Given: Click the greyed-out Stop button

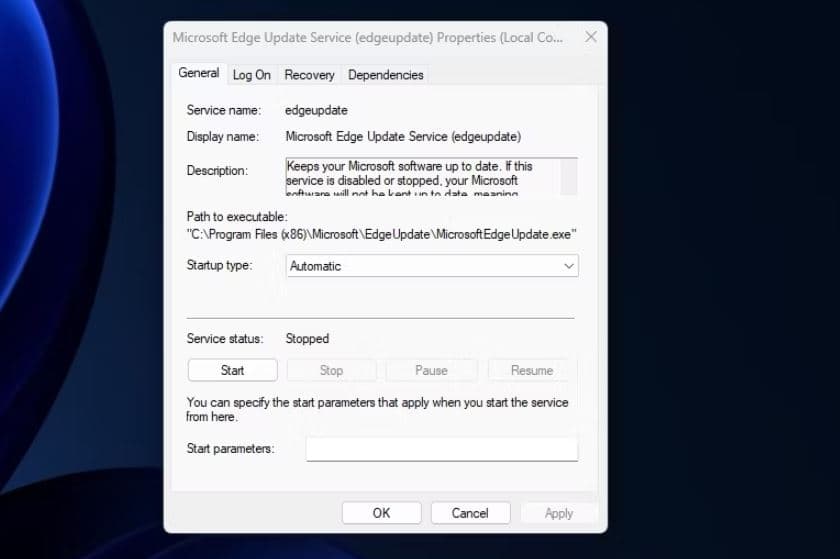Looking at the screenshot, I should (x=331, y=370).
